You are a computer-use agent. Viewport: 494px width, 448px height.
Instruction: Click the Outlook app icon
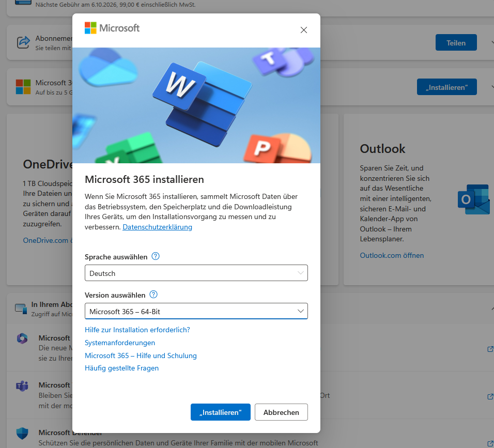point(473,199)
